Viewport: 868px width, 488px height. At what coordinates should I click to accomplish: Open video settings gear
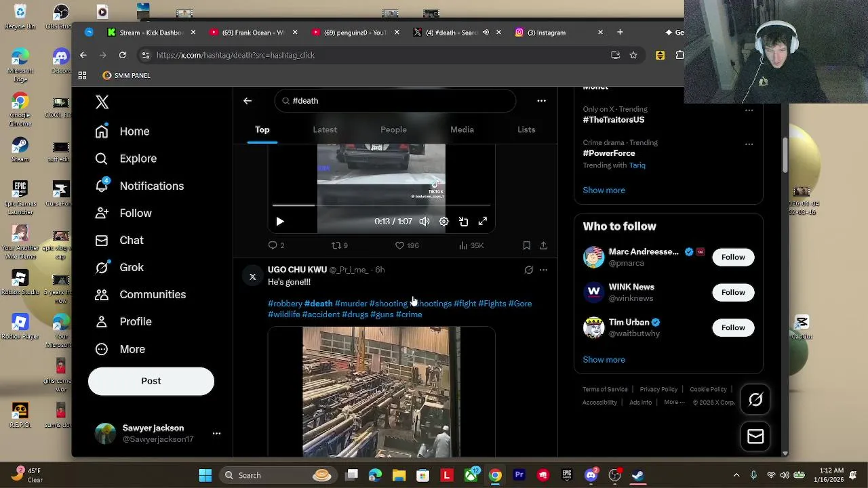[x=443, y=222]
